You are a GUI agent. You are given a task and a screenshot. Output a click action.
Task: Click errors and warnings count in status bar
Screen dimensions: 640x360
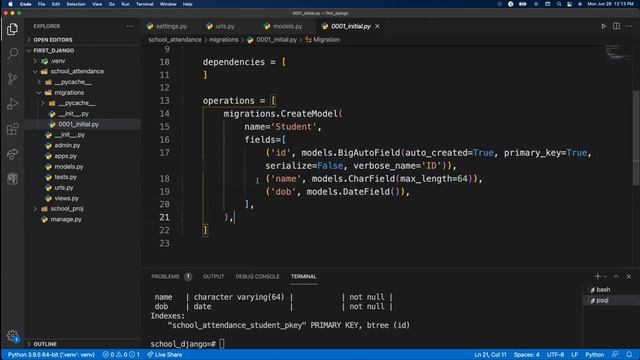coord(121,355)
